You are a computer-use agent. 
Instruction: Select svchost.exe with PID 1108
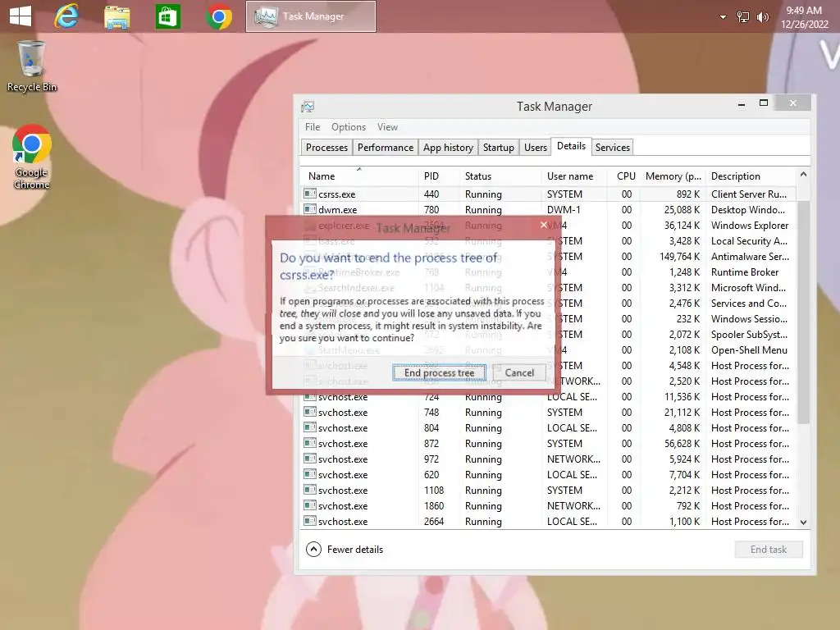pos(549,491)
